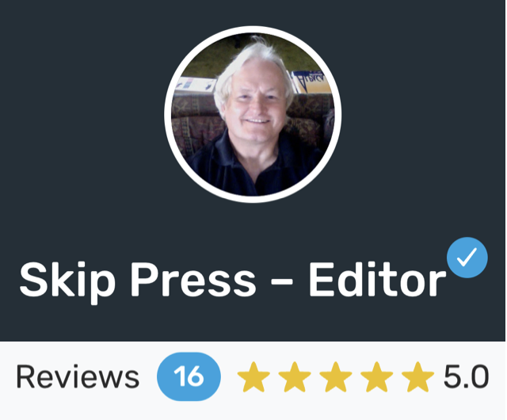
Task: Click the Reviews label
Action: click(78, 377)
